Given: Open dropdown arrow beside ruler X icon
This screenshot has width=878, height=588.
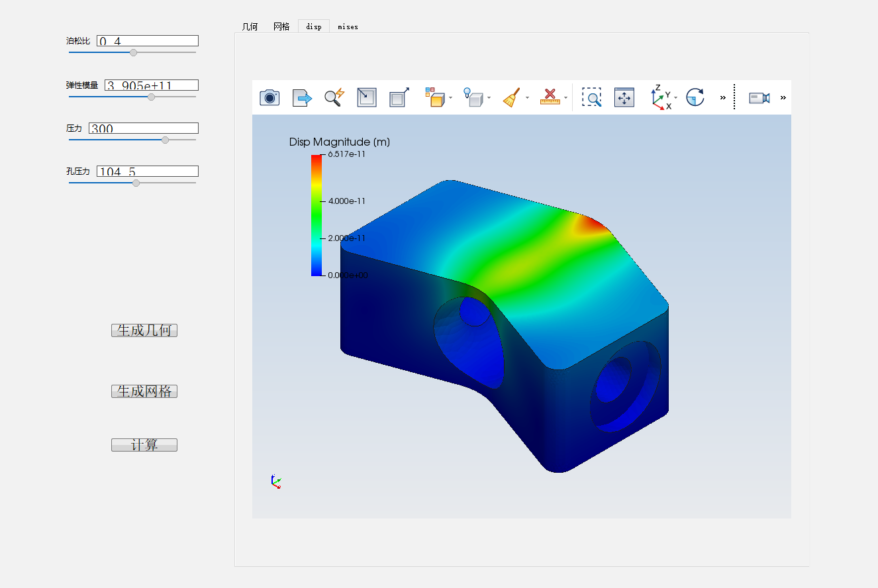Looking at the screenshot, I should pyautogui.click(x=566, y=98).
